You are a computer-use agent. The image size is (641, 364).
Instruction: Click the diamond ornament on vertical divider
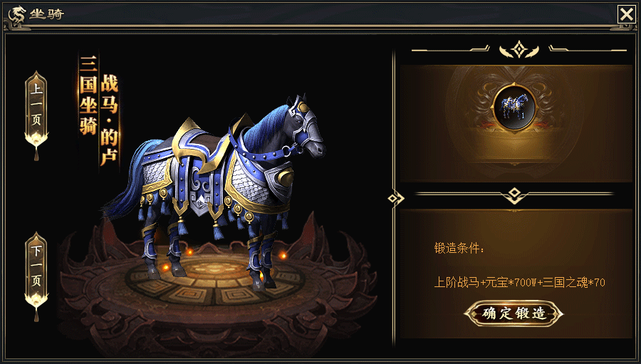click(x=395, y=198)
